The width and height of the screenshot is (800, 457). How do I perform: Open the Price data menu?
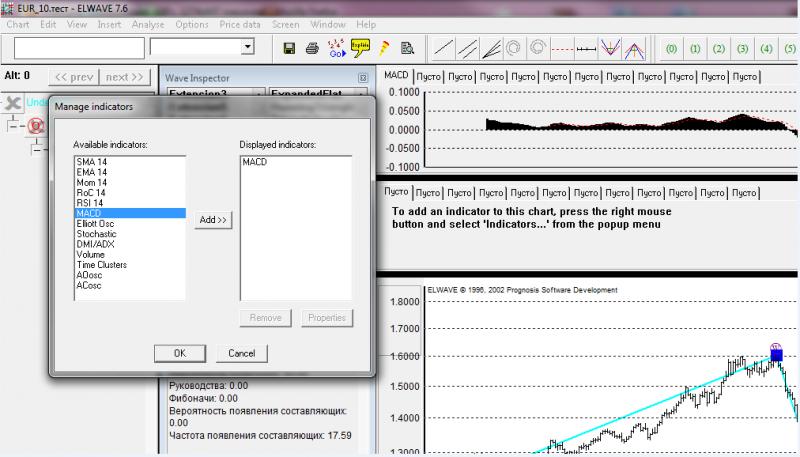(240, 24)
